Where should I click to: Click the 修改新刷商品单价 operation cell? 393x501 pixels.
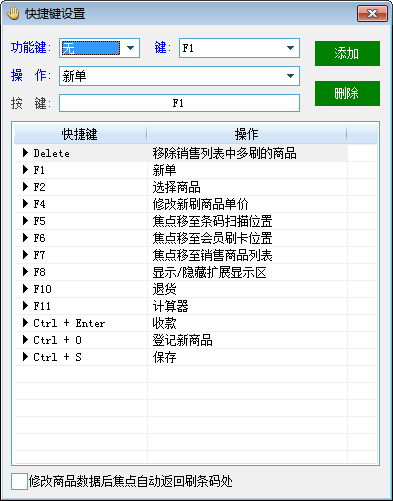tap(247, 204)
